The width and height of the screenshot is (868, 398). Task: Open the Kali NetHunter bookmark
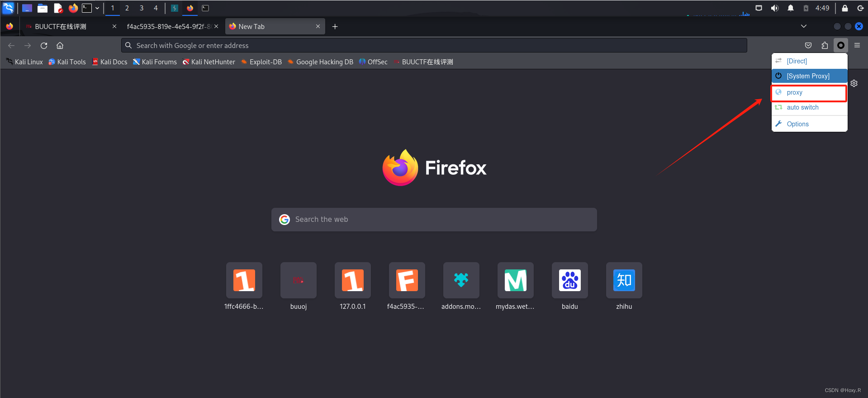[x=209, y=62]
